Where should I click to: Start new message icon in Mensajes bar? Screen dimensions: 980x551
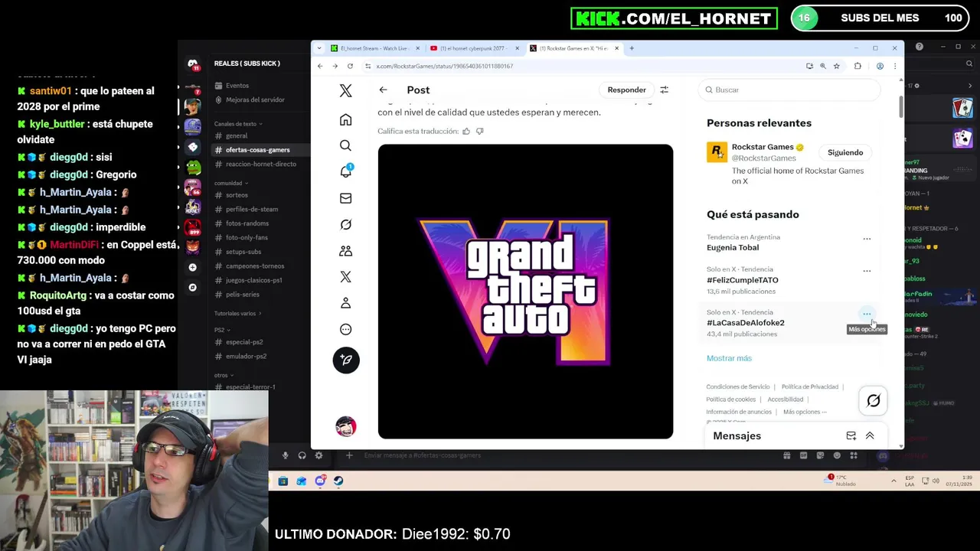coord(851,435)
